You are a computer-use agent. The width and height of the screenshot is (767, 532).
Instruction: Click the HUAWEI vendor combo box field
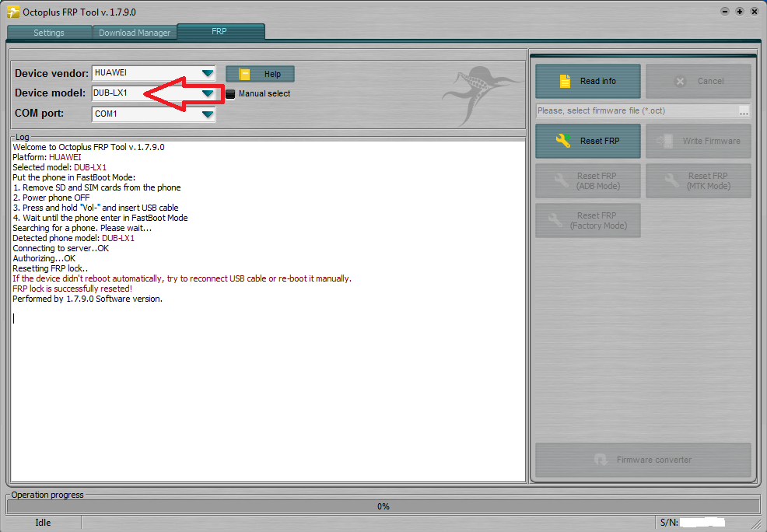coord(153,73)
